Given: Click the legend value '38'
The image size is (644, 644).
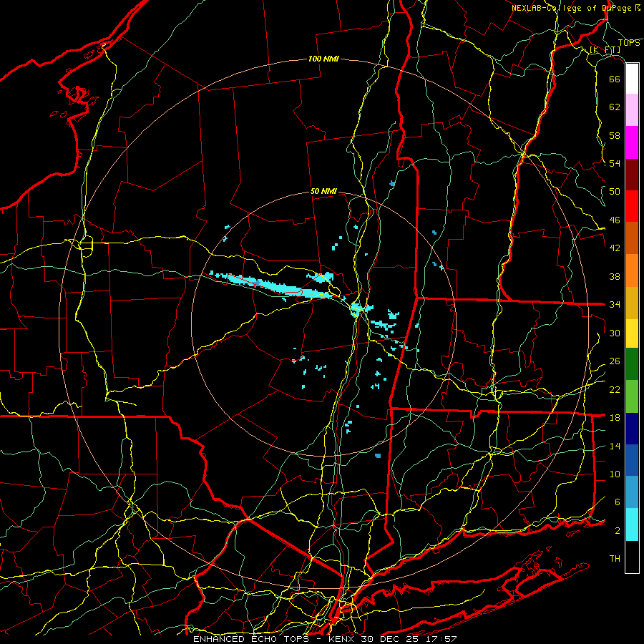Looking at the screenshot, I should click(615, 276).
